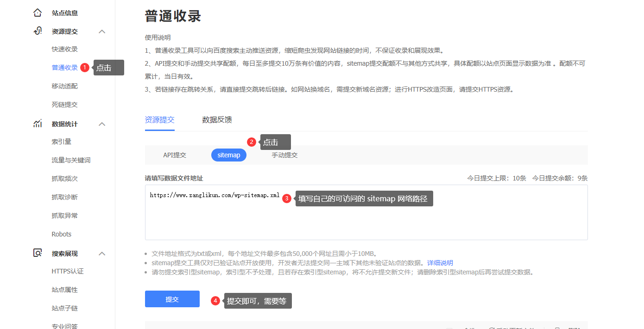Viewport: 644px width, 329px height.
Task: Open 快速收录 in the sidebar
Action: [x=64, y=49]
